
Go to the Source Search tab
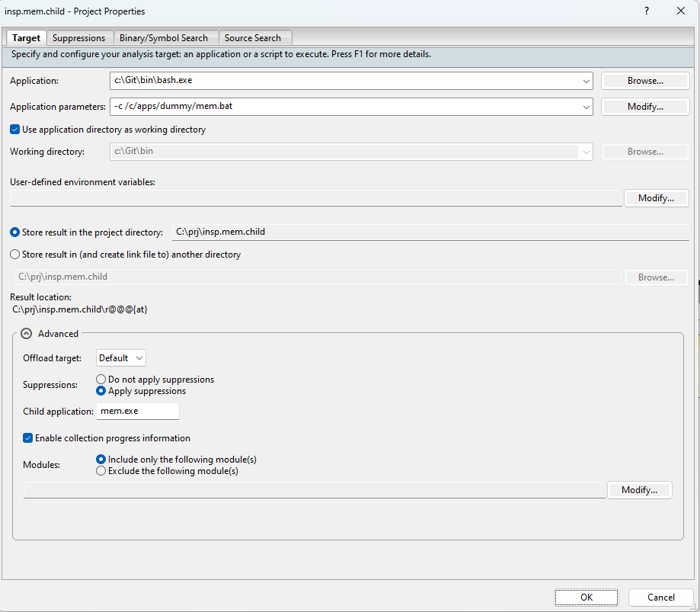click(x=253, y=38)
